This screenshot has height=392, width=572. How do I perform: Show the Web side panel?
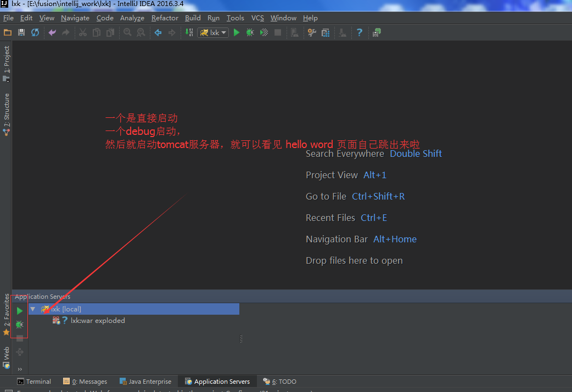(6, 357)
